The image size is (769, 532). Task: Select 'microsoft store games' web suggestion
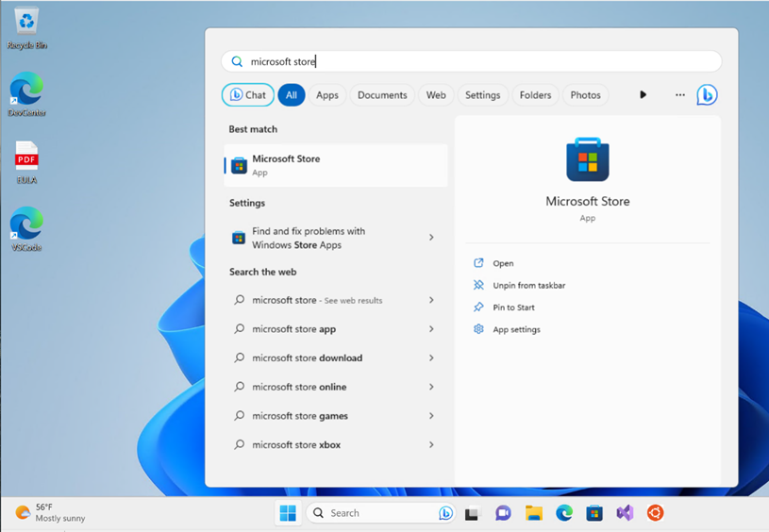336,416
